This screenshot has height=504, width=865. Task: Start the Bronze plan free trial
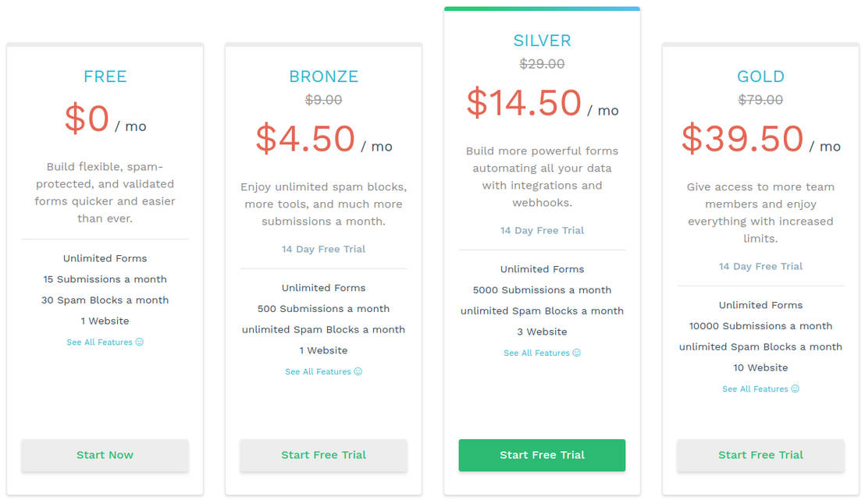[x=323, y=455]
